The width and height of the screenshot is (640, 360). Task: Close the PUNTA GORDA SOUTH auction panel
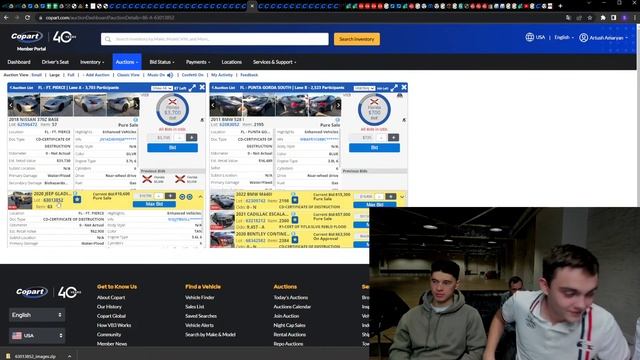[x=404, y=87]
